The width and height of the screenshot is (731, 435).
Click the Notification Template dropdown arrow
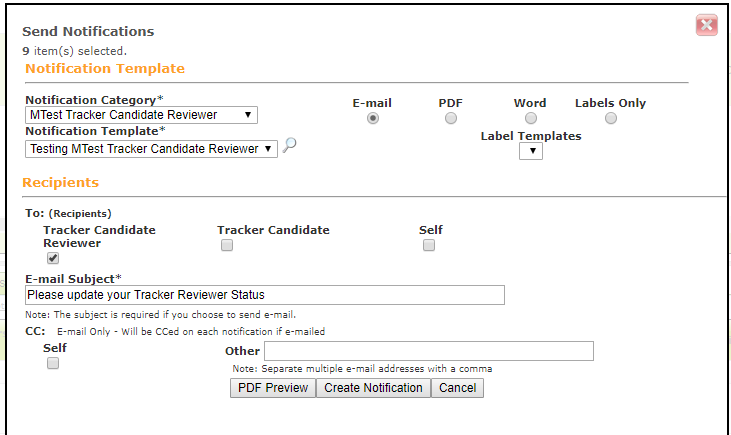tap(268, 149)
